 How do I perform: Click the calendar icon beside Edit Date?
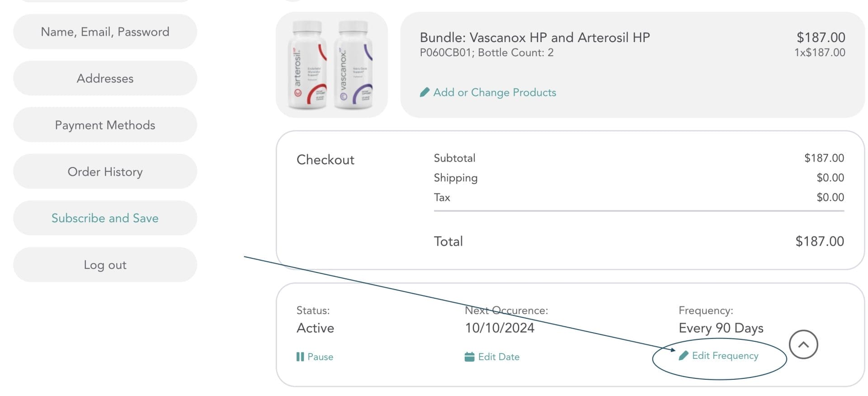click(469, 357)
